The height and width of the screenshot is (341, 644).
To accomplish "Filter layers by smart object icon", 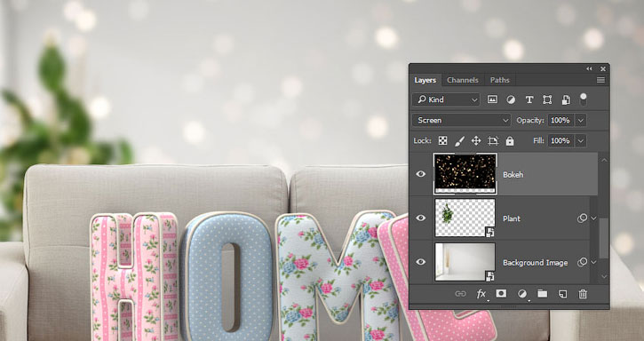I will [x=566, y=99].
